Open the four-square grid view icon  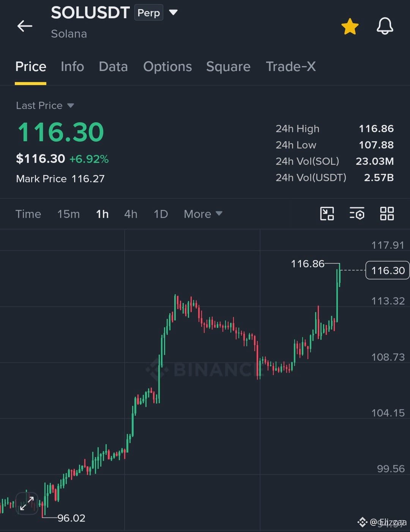click(387, 214)
